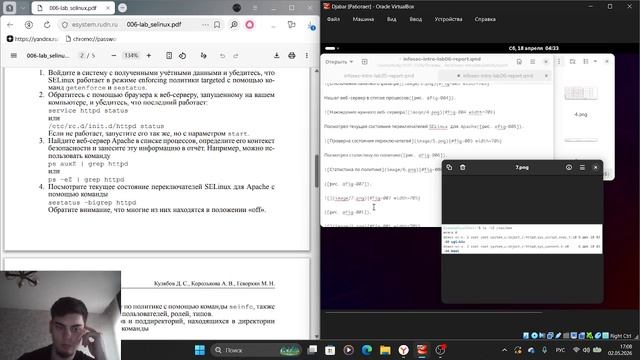The image size is (640, 360).
Task: Open the chrome://passwords bookmark
Action: coord(91,39)
